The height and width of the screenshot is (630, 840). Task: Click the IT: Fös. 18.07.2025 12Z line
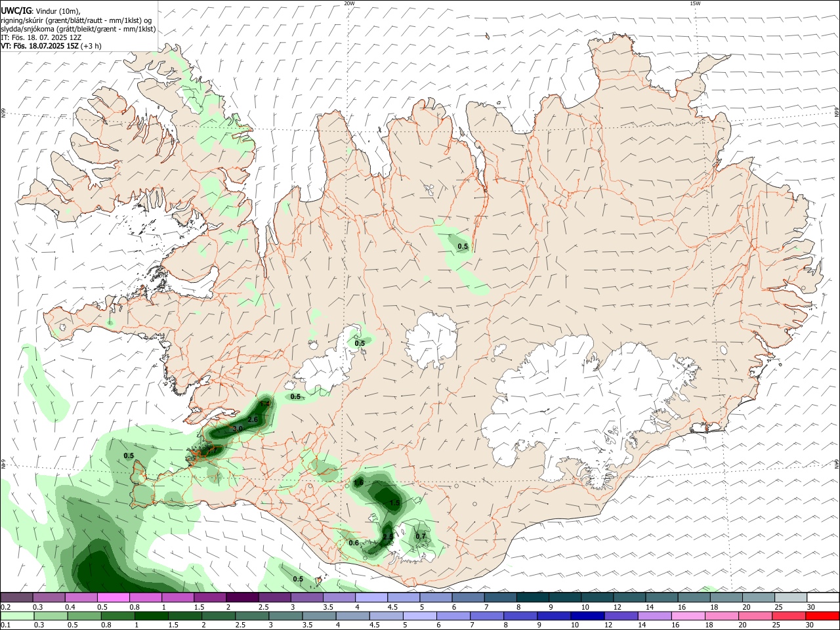(x=40, y=37)
